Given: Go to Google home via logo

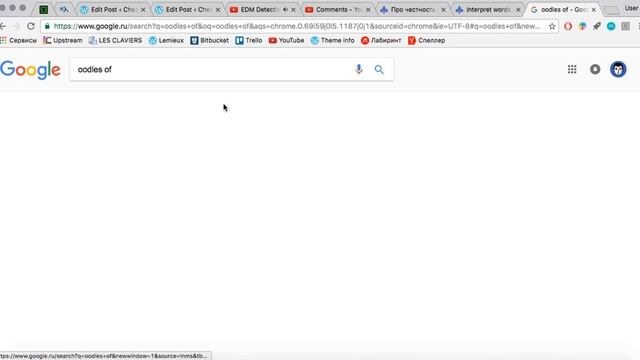Looking at the screenshot, I should 31,70.
